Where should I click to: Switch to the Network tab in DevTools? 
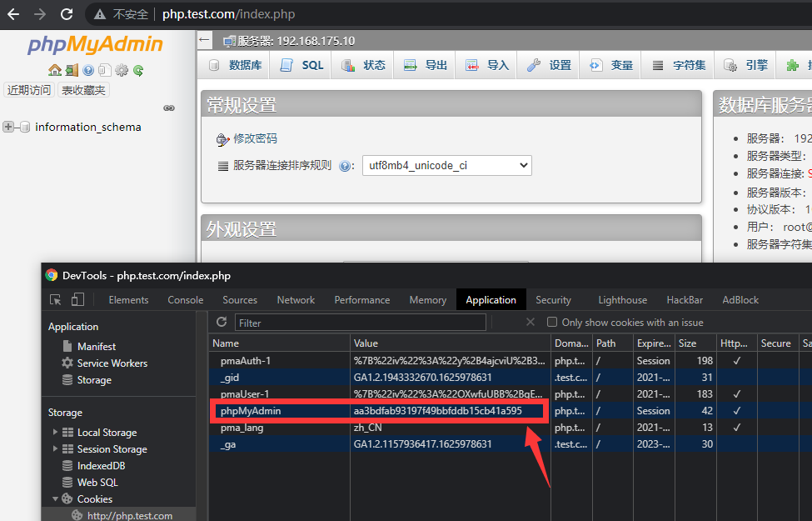296,299
